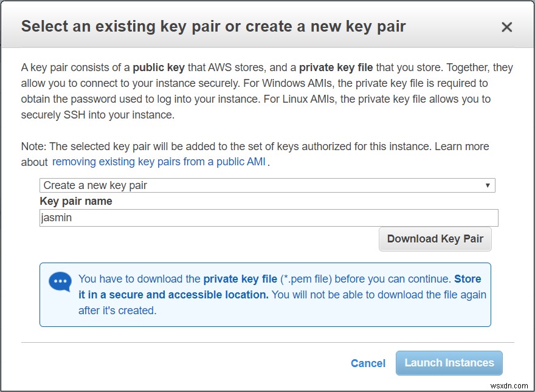This screenshot has height=392, width=535.
Task: Click the greyed Launch Instances action
Action: point(449,363)
